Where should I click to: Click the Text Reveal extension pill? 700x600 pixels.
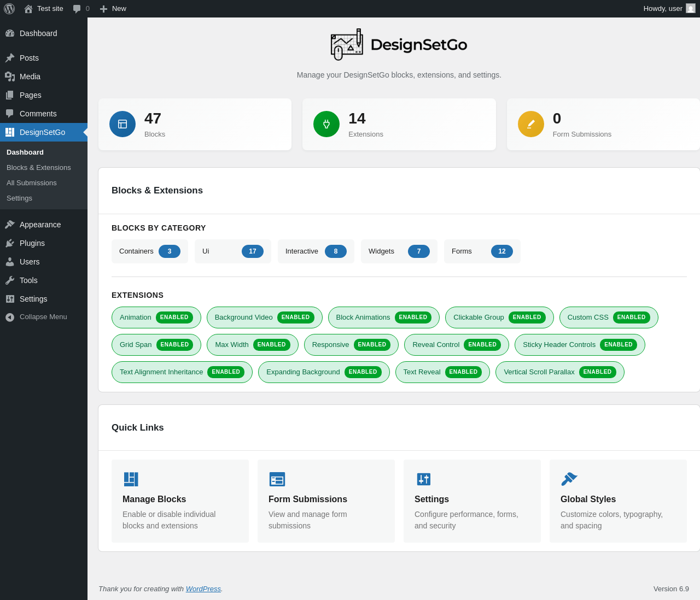(442, 372)
